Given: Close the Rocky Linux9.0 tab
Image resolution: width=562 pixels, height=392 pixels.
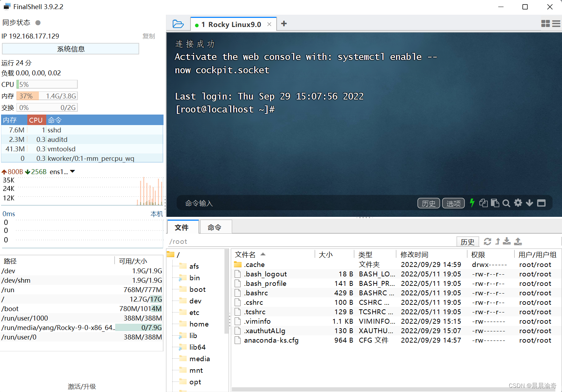Looking at the screenshot, I should 269,24.
